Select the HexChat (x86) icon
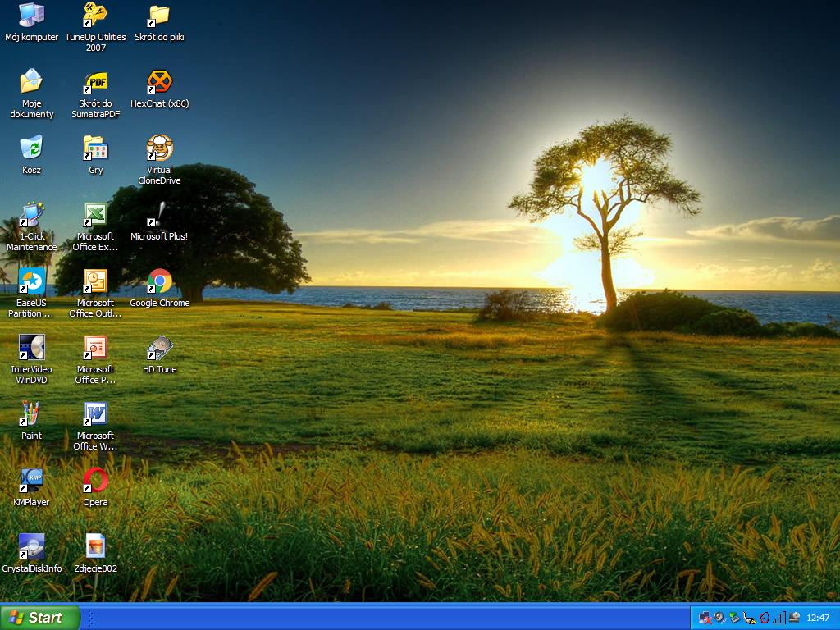840x630 pixels. [159, 82]
